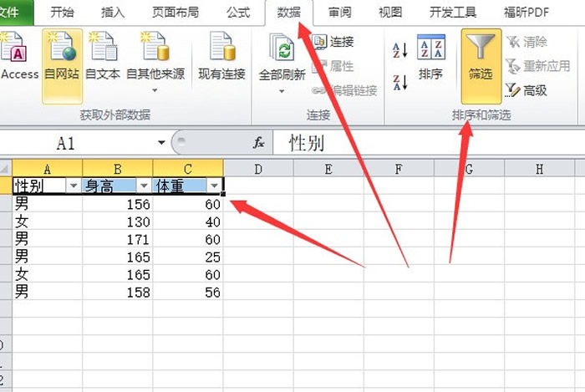The height and width of the screenshot is (392, 585).
Task: Click the fx insert function icon
Action: pos(258,142)
